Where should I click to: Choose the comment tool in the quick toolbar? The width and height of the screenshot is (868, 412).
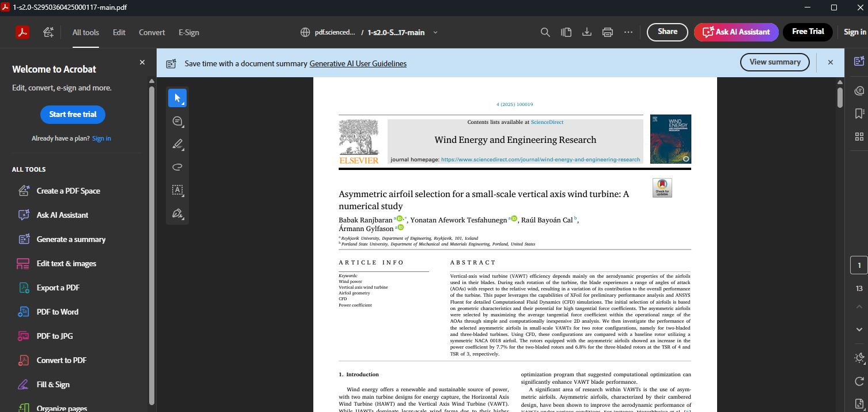pos(177,121)
